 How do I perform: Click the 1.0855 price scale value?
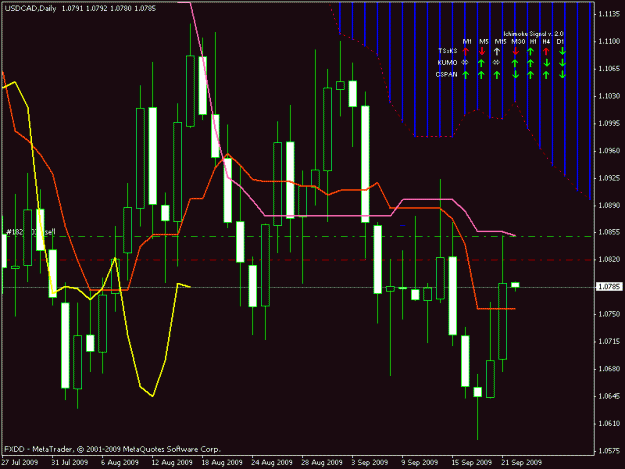click(609, 232)
